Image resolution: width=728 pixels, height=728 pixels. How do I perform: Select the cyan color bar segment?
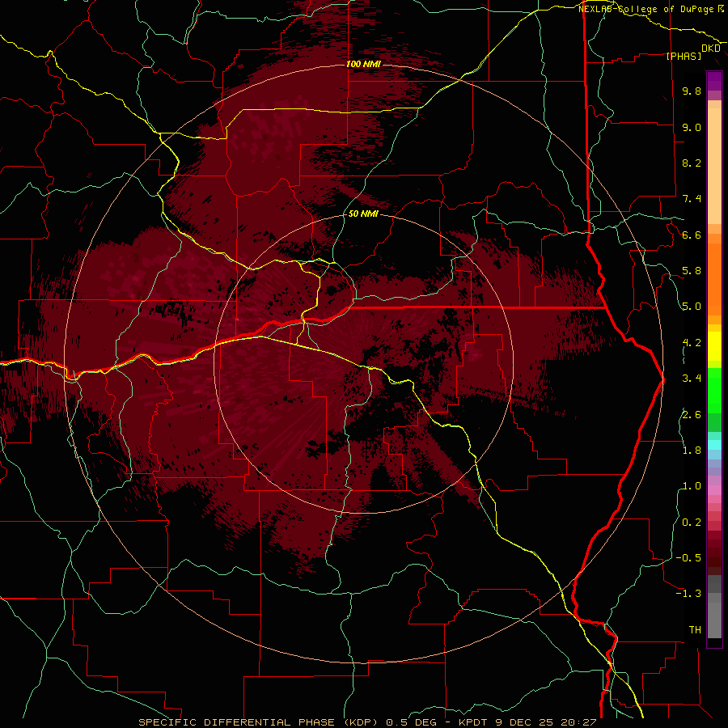pos(714,445)
